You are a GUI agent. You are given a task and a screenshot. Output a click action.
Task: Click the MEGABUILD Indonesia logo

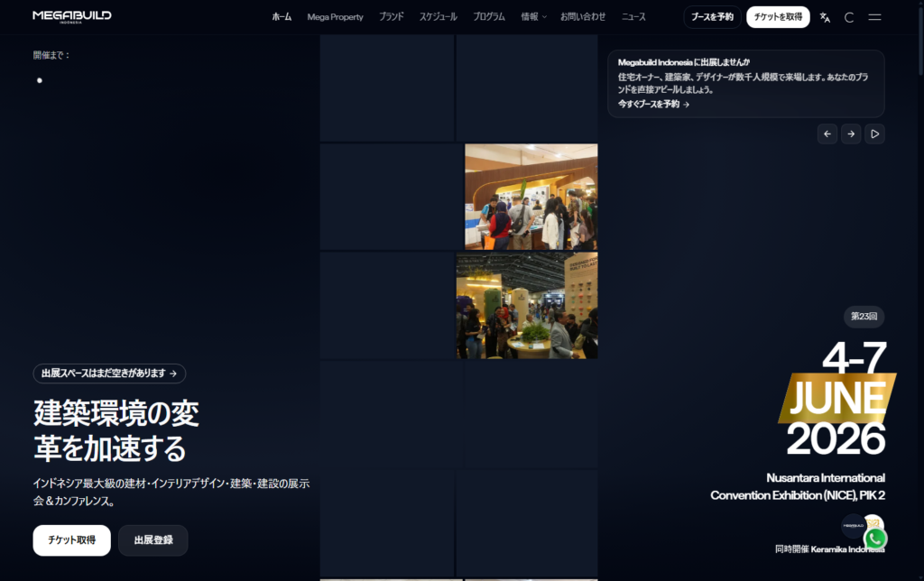point(70,15)
